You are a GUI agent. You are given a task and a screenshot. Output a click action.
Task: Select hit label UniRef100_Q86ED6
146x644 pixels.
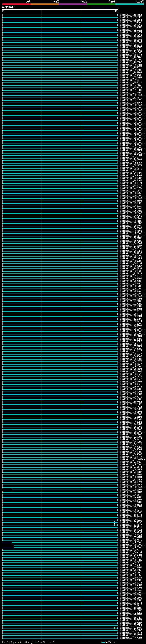click(x=131, y=201)
